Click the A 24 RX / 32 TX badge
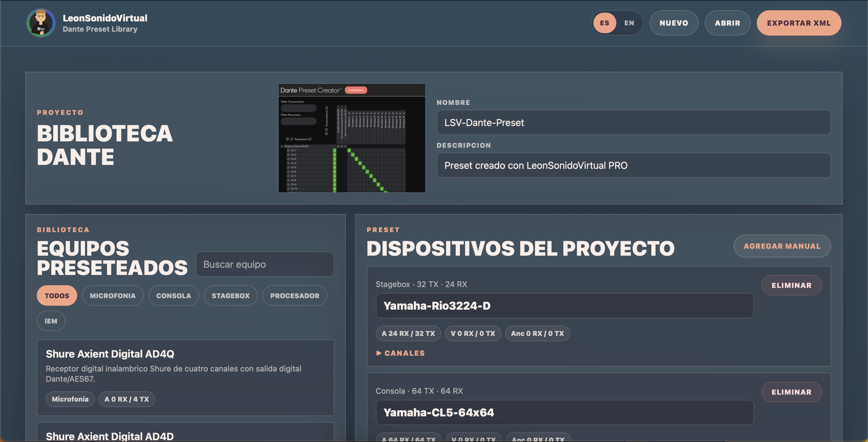Image resolution: width=868 pixels, height=442 pixels. tap(408, 333)
